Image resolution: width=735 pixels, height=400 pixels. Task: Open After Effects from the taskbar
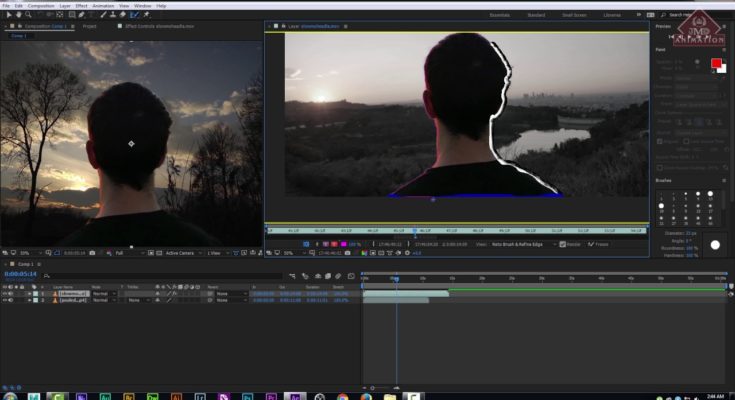[295, 397]
